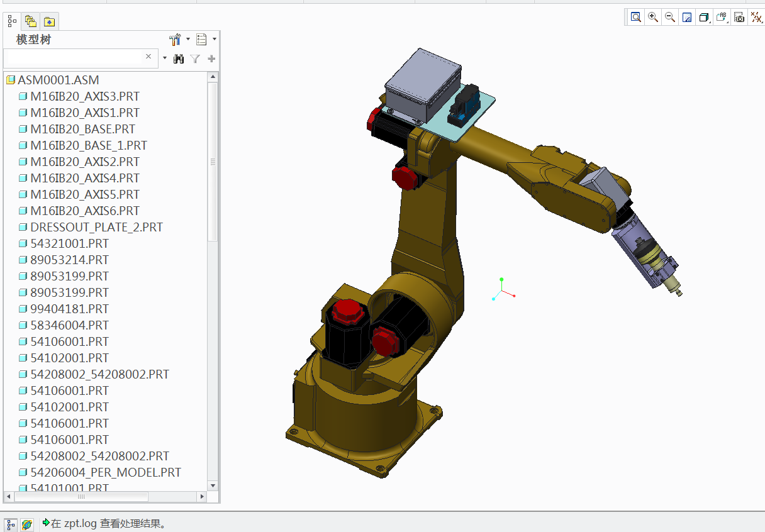
Task: Select M16IB20_AXIS4.PRT tree item
Action: [x=85, y=178]
